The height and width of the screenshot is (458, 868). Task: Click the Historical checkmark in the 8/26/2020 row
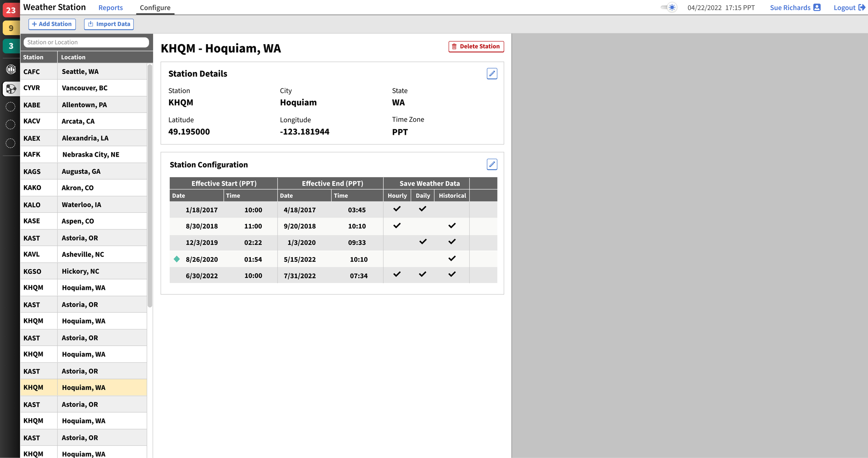click(452, 258)
